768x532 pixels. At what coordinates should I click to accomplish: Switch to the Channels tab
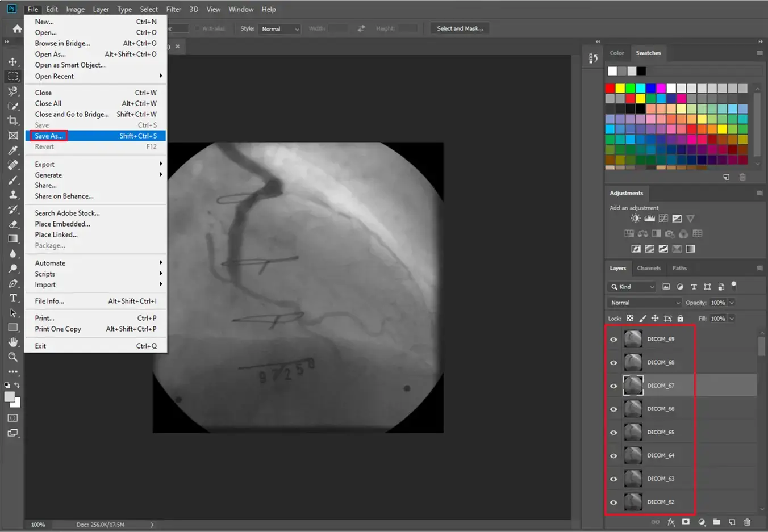(649, 268)
